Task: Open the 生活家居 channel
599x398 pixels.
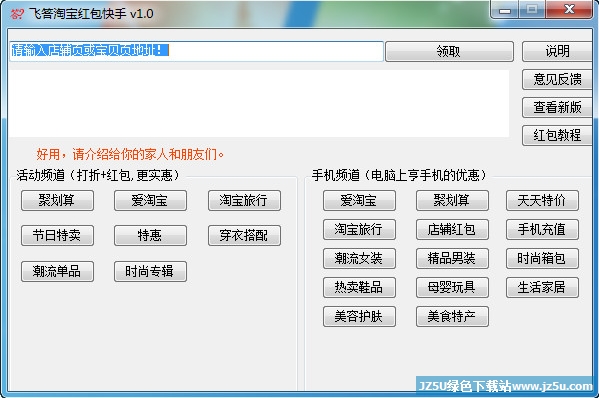Action: 542,288
